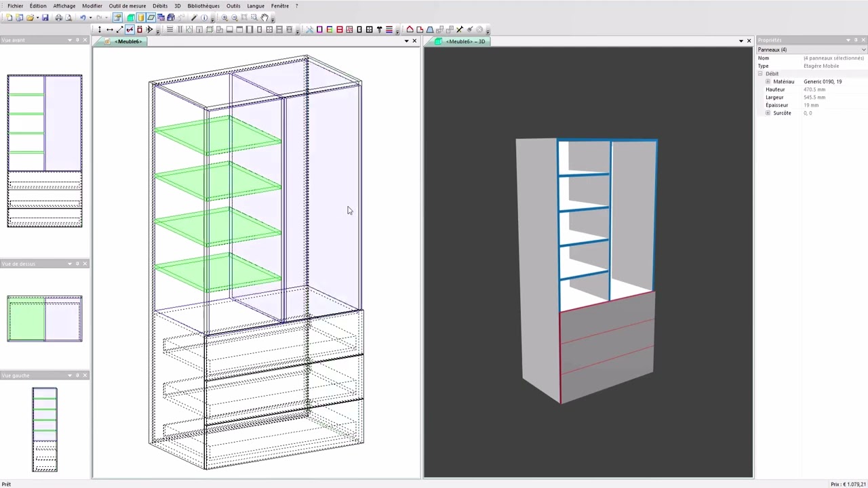This screenshot has height=488, width=868.
Task: Open Propriétés panel options arrow
Action: click(x=848, y=40)
